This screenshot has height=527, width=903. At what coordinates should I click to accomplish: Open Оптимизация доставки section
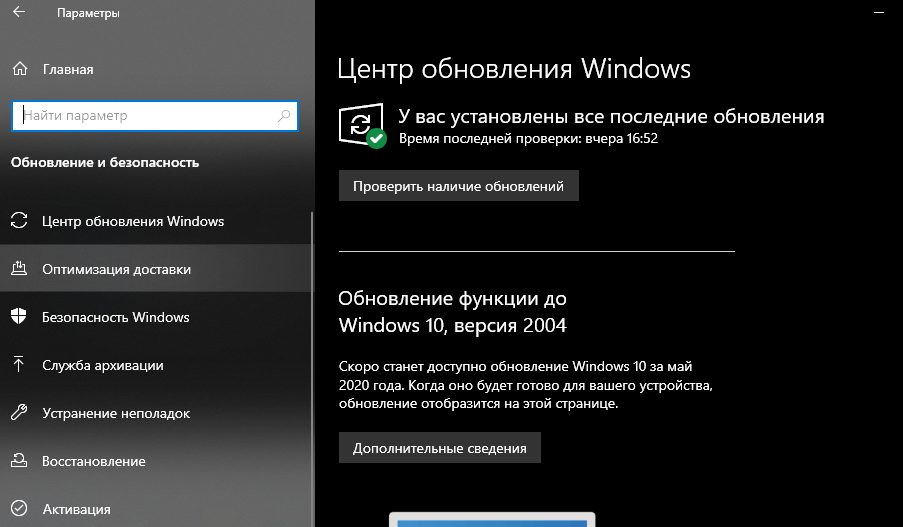(x=157, y=268)
